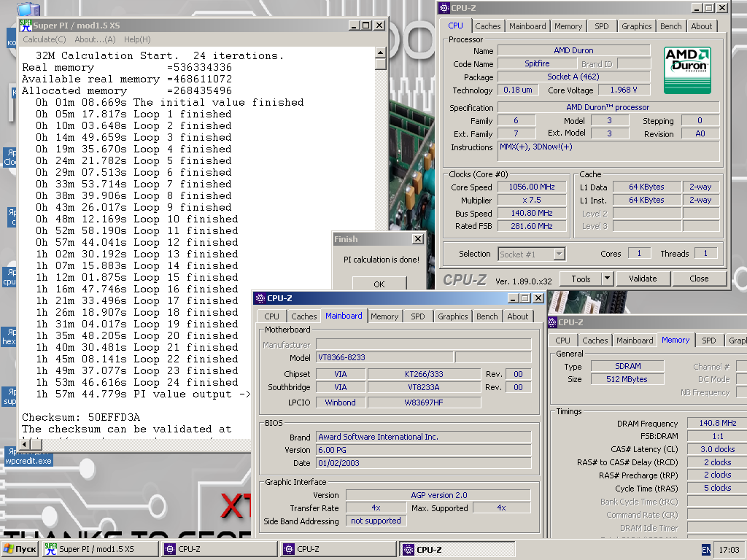Select SPD tab in Memory CPU-Z window
This screenshot has width=747, height=560.
(709, 341)
